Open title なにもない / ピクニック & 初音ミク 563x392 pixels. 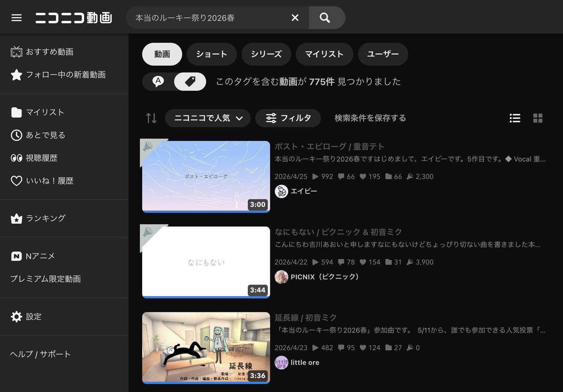pos(338,232)
